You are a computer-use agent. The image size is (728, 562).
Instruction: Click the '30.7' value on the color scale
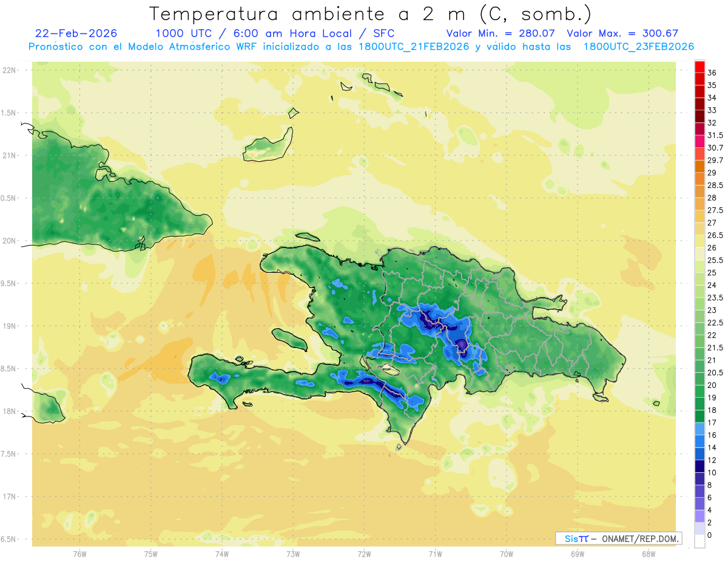pyautogui.click(x=715, y=148)
